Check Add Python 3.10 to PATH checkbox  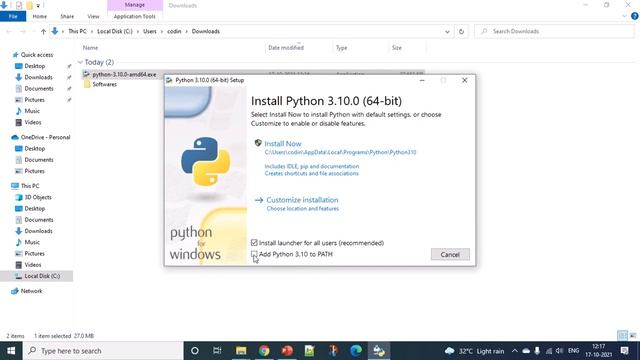click(x=254, y=254)
